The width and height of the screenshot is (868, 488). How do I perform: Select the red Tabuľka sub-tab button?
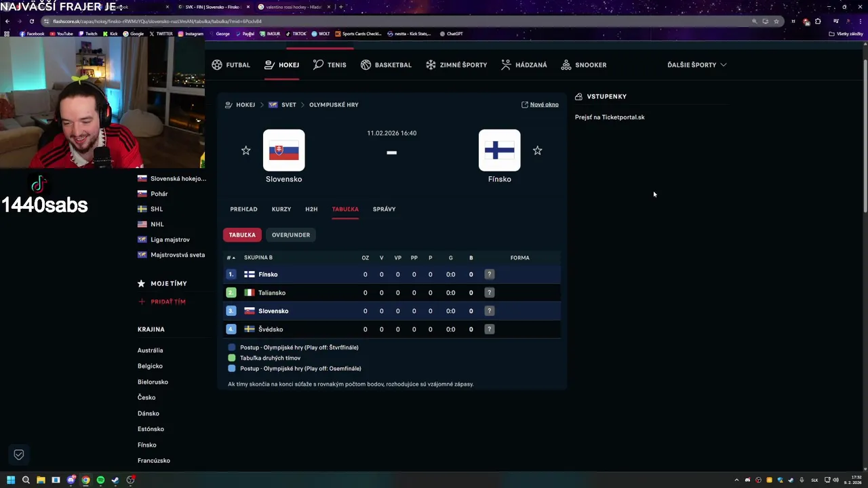point(242,235)
